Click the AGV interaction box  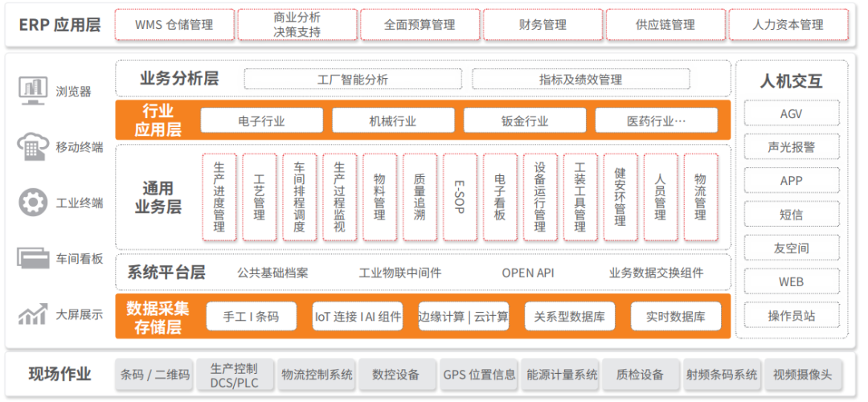tap(791, 113)
